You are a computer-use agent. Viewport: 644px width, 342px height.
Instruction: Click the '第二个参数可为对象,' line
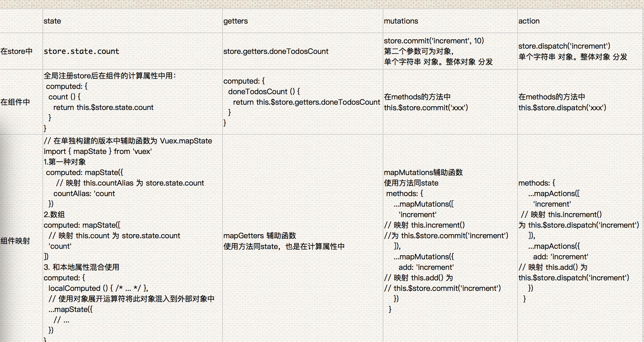tap(419, 51)
